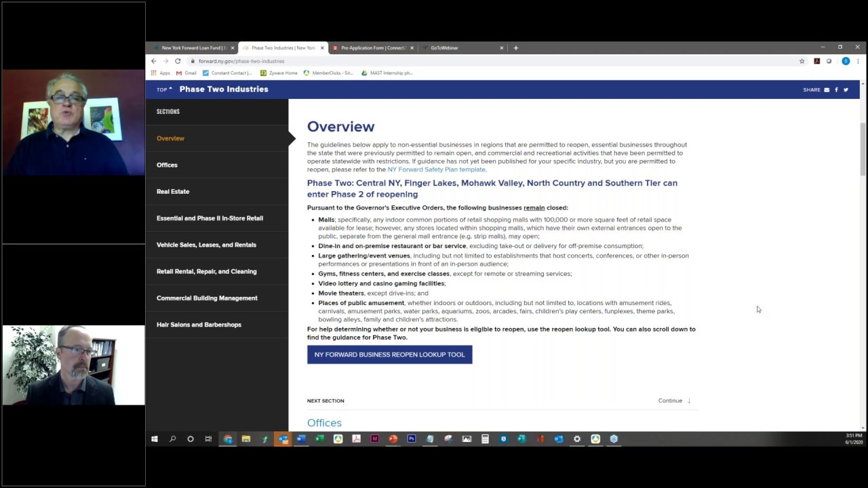Open a new browser tab
Image resolution: width=868 pixels, height=488 pixels.
coord(515,48)
